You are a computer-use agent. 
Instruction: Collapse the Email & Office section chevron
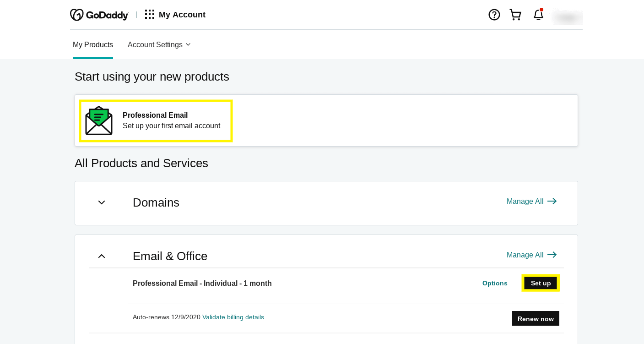click(x=102, y=256)
